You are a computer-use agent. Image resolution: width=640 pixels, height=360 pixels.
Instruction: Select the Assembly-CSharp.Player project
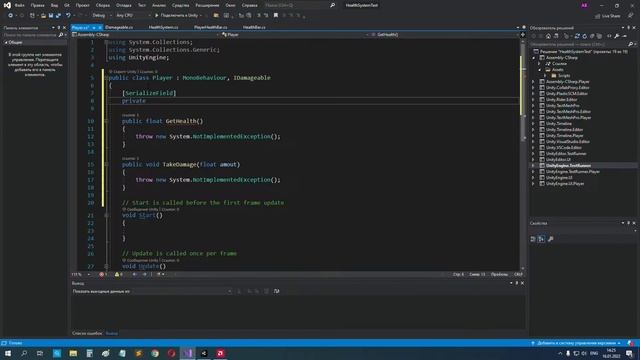[567, 82]
